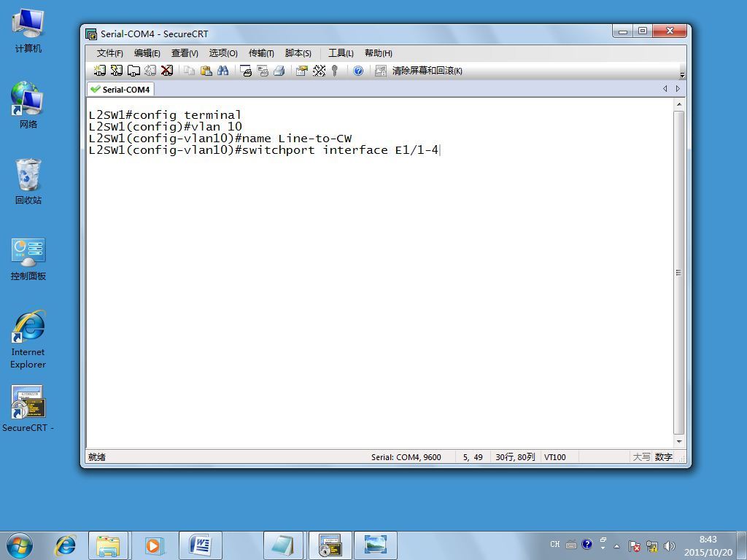This screenshot has height=560, width=747.
Task: Click the printer icon in toolbar
Action: point(279,71)
